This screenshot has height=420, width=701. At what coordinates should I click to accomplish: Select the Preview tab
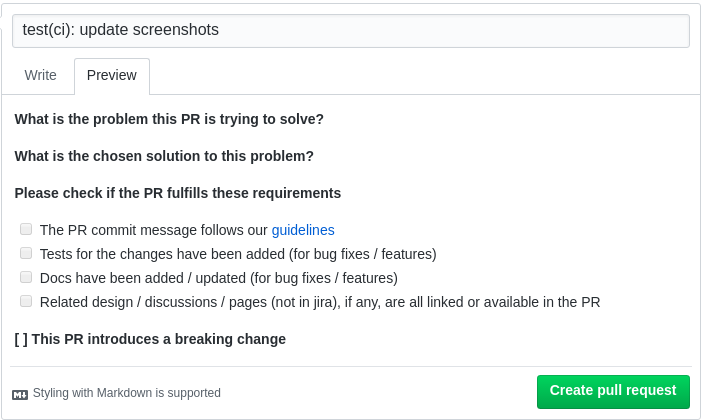pos(112,75)
